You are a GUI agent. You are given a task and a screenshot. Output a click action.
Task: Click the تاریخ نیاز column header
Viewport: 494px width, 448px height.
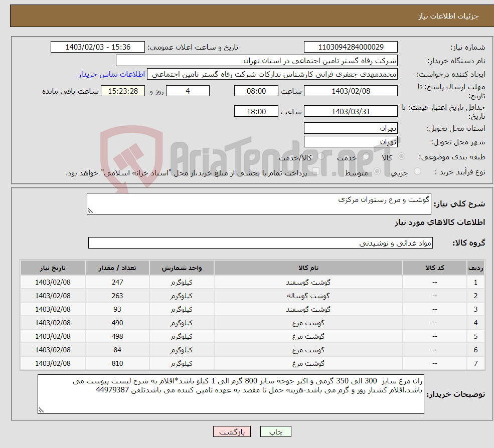[x=53, y=268]
